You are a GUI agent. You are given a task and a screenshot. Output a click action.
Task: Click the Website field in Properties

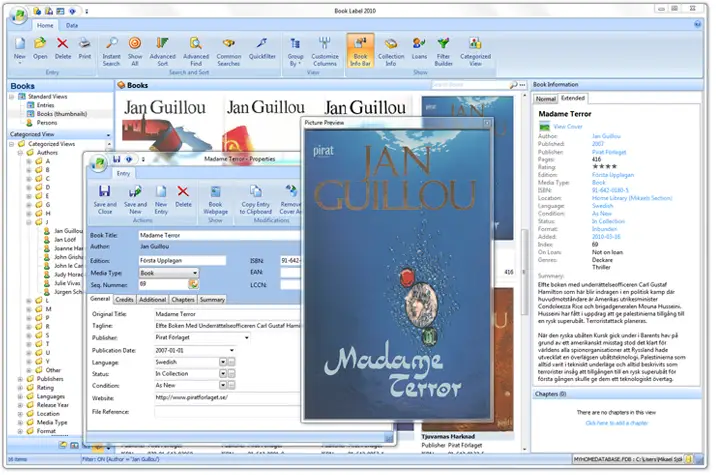coord(227,398)
